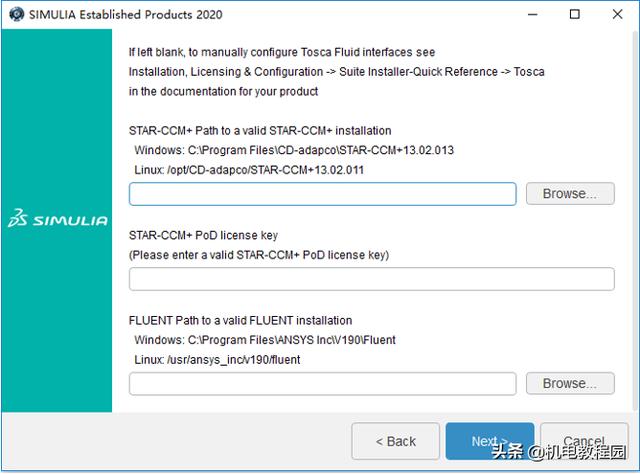Cancel the SIMULIA installation
The height and width of the screenshot is (474, 640).
(584, 441)
